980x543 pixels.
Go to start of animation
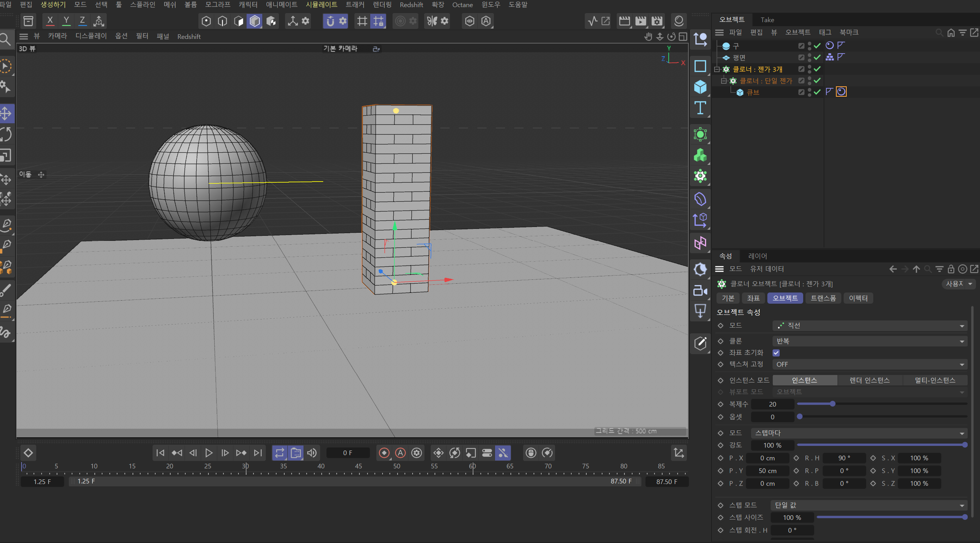(160, 453)
